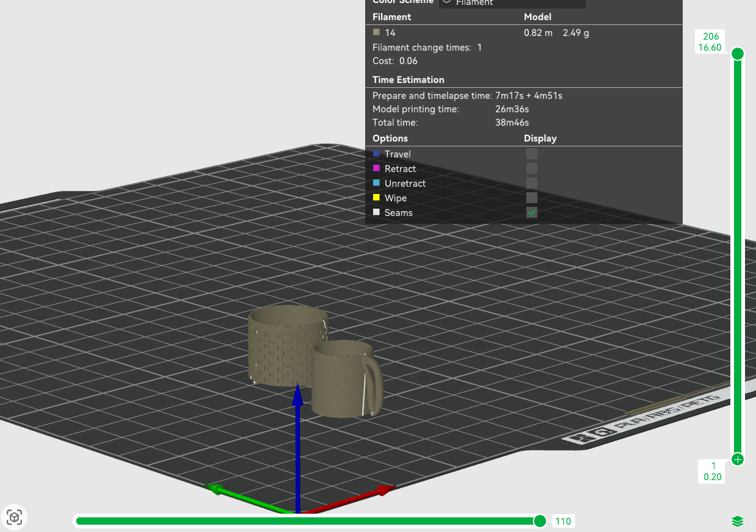Screen dimensions: 756x532
Task: Click the filament 14 color swatch
Action: 376,32
